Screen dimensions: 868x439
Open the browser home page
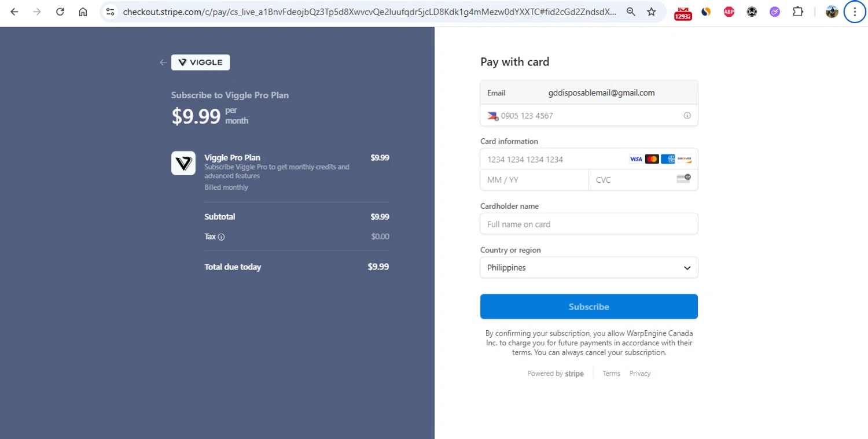(83, 12)
